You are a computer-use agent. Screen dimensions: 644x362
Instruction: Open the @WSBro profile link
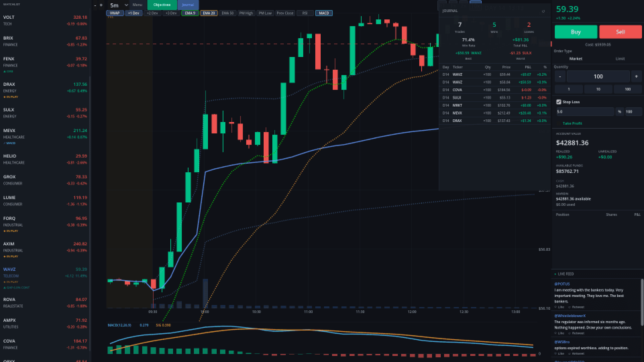click(562, 342)
